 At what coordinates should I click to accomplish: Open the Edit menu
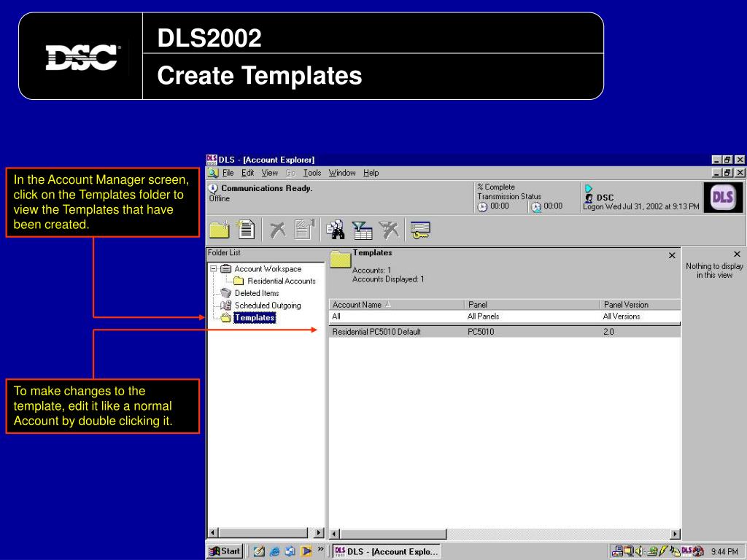click(x=248, y=173)
